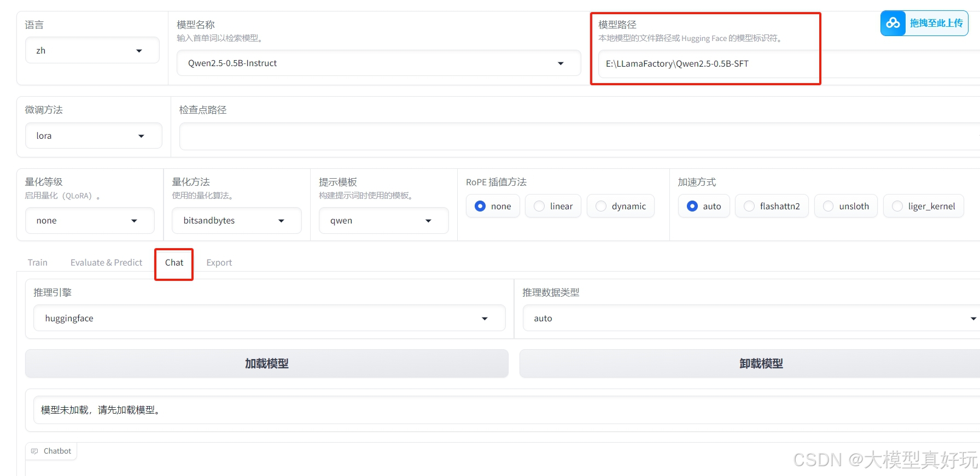The width and height of the screenshot is (980, 476).
Task: Select the RoPE none radio button
Action: click(480, 206)
